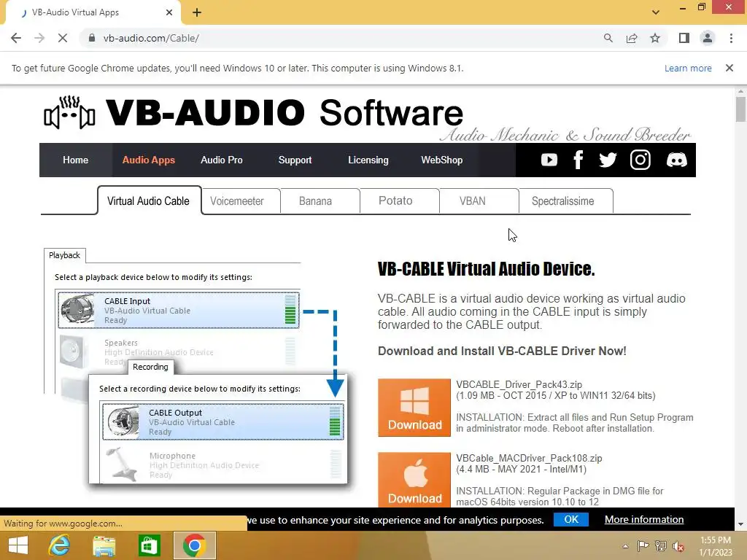Open the Audio Pro menu item
The image size is (747, 560).
pyautogui.click(x=222, y=160)
